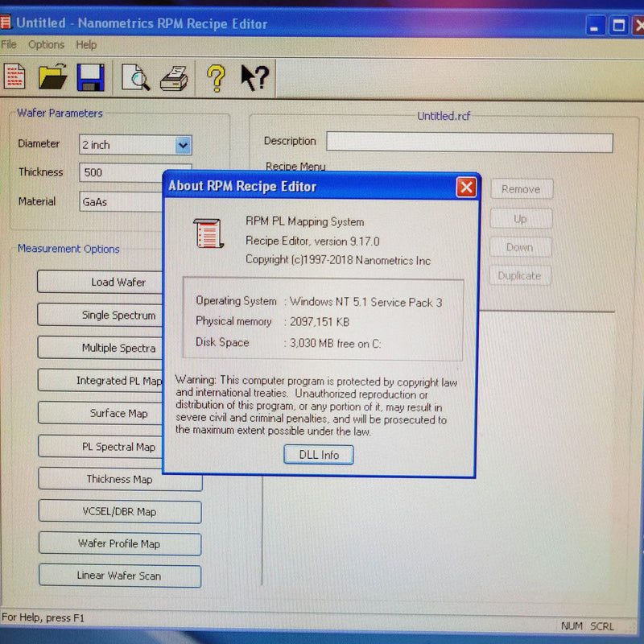
Task: Click the PL Spectral Map button
Action: [100, 446]
